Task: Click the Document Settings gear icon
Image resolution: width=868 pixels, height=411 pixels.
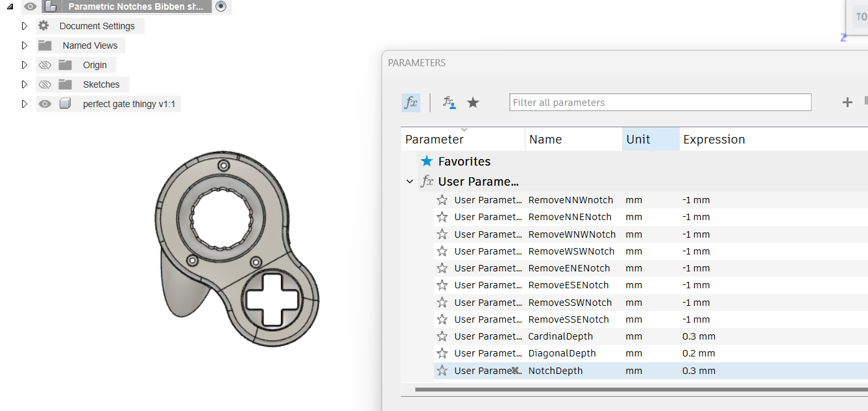Action: point(43,26)
